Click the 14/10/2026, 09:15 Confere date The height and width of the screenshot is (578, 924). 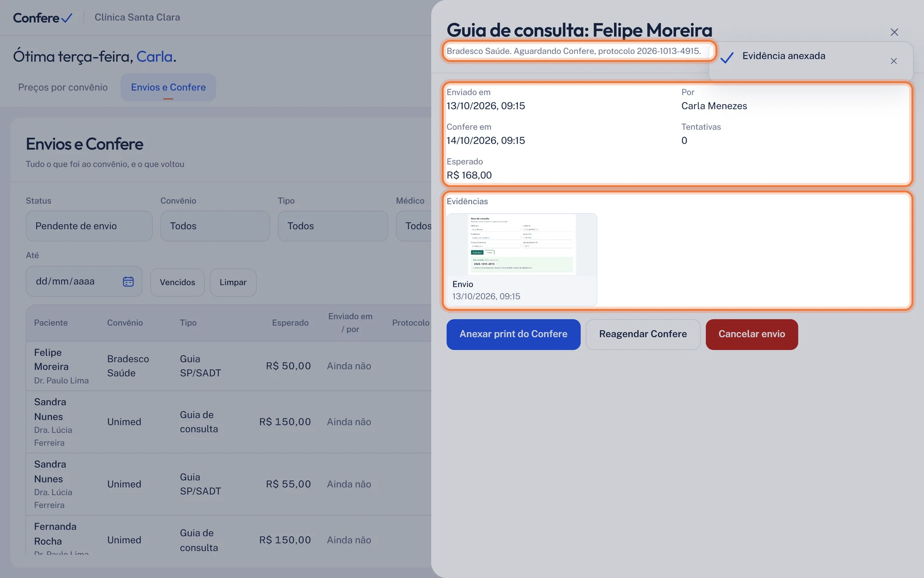[x=486, y=141]
